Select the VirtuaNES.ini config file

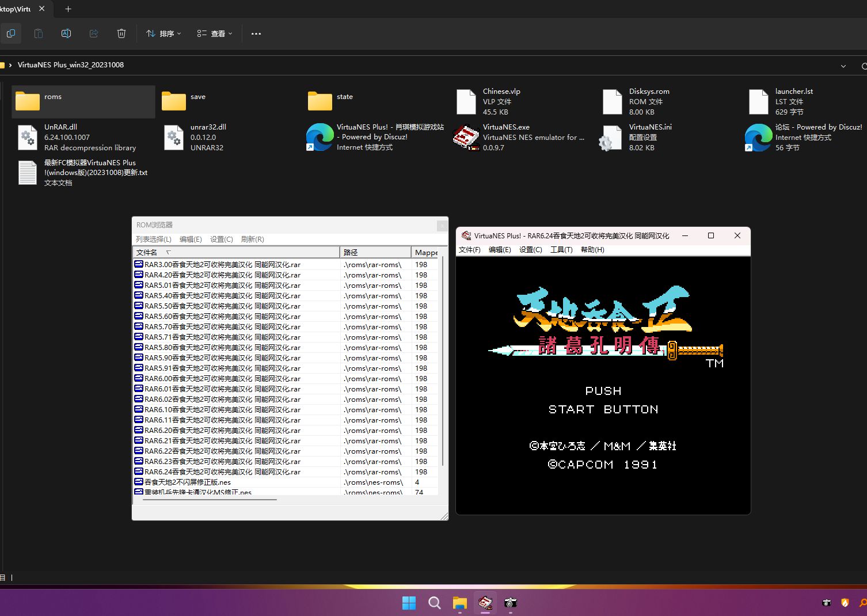[x=668, y=138]
